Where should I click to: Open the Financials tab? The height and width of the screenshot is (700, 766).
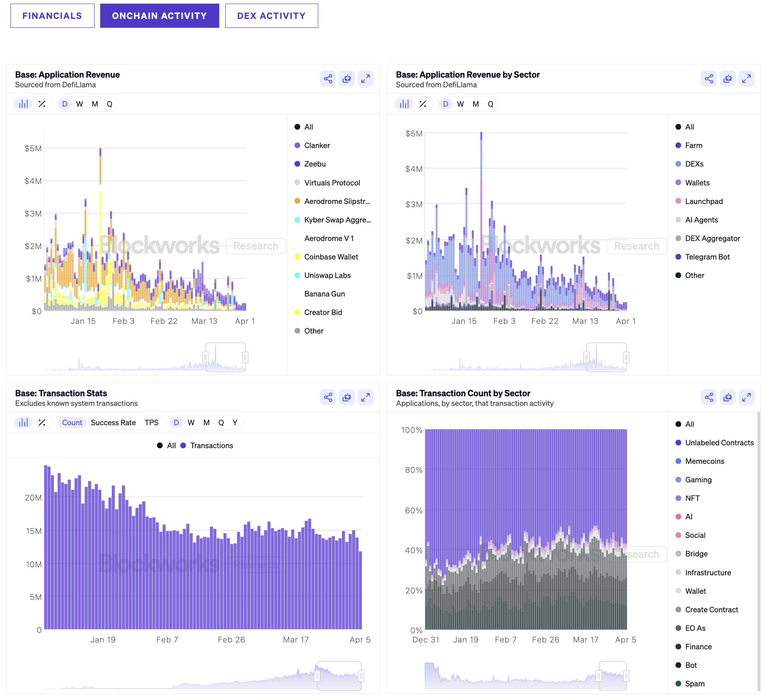[x=52, y=16]
